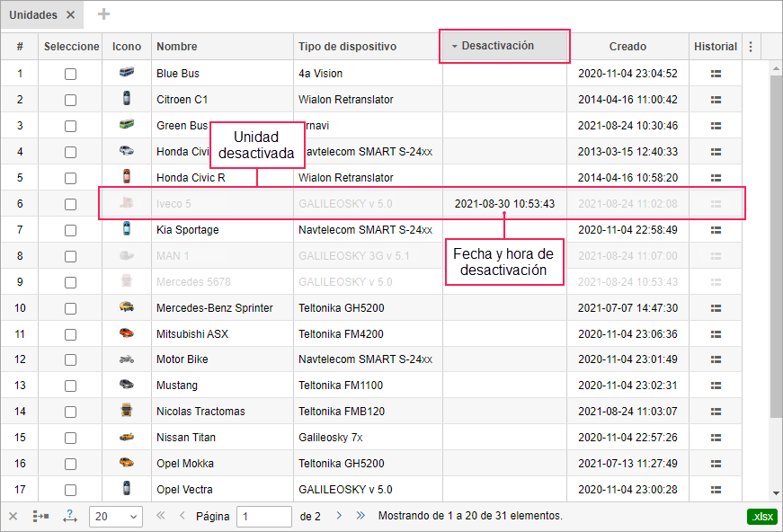Viewport: 783px width, 532px height.
Task: Jump to last page double arrow
Action: (x=360, y=516)
